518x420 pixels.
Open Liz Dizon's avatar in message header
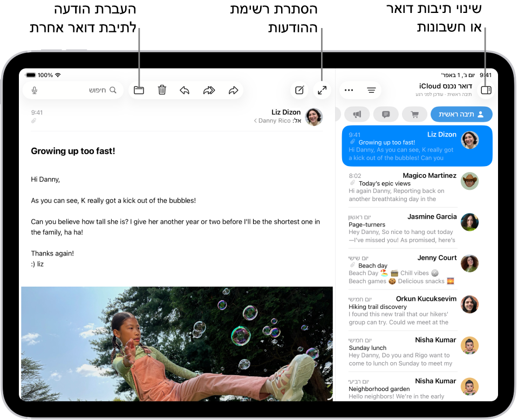point(314,117)
